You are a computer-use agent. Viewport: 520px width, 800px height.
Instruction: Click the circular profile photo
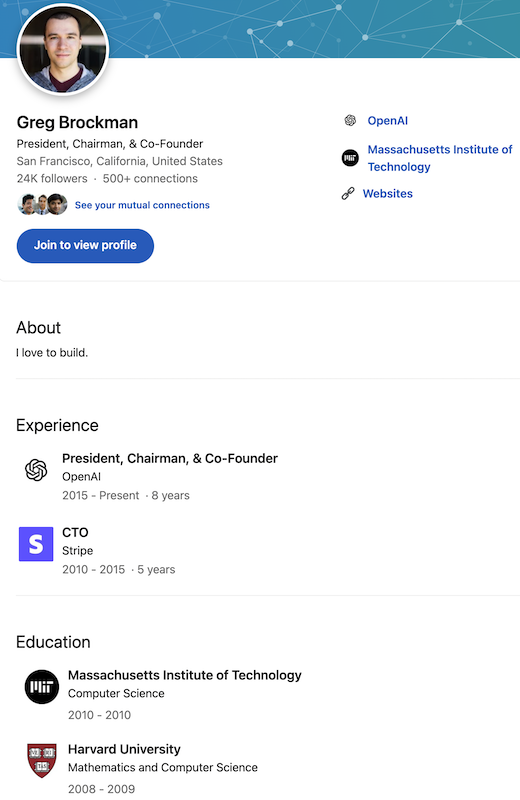click(63, 49)
